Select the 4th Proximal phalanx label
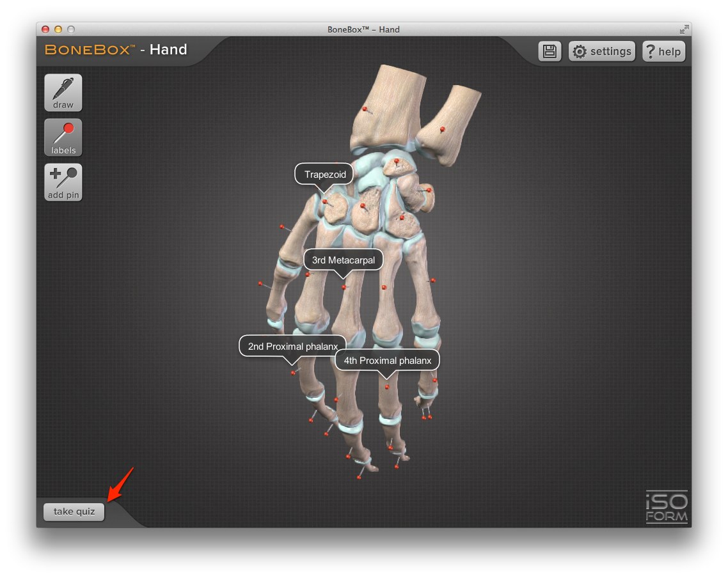Screen dimensions: 728x578 coord(387,361)
